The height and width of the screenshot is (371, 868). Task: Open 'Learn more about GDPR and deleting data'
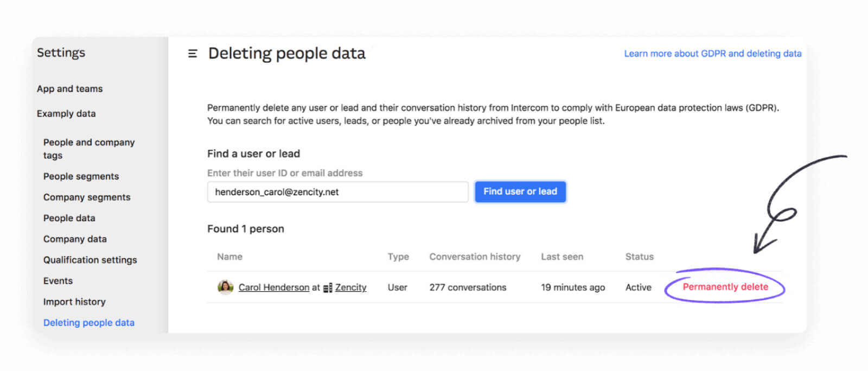[x=712, y=53]
